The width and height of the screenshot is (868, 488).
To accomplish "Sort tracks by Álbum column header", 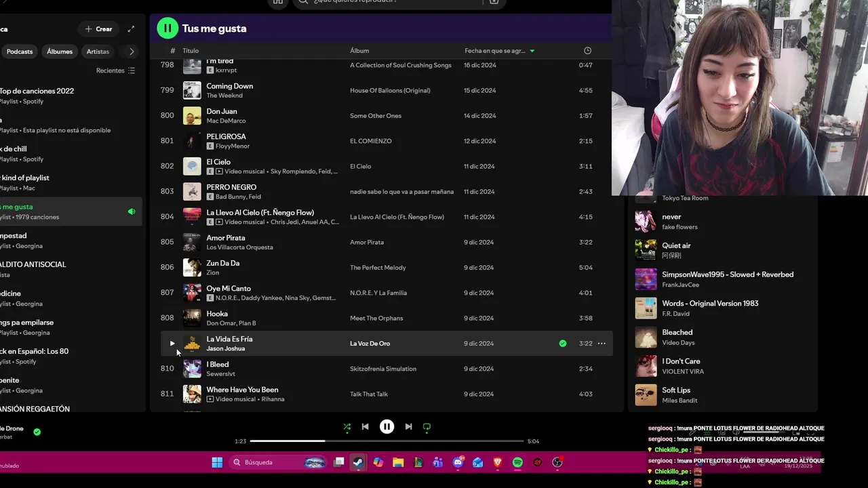I will coord(359,51).
